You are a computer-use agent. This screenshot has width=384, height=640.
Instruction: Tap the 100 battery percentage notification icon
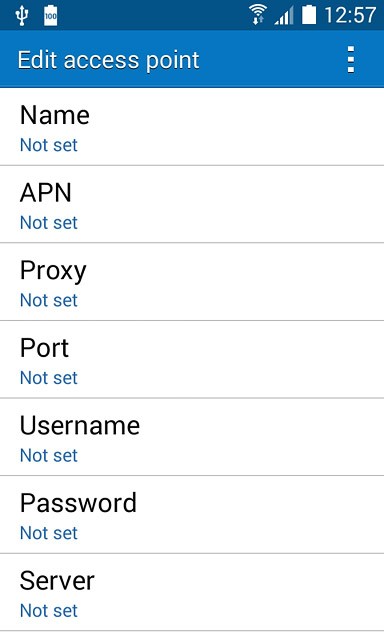(51, 16)
